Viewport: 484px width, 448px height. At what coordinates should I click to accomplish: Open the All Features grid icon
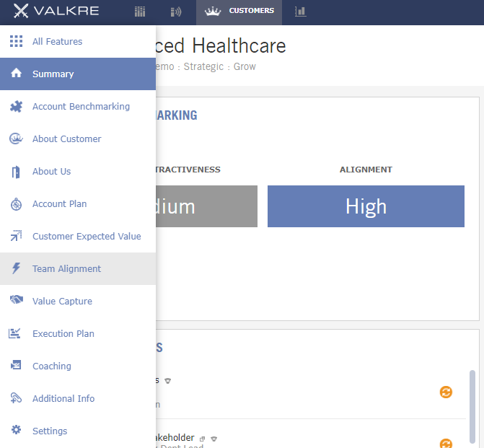(16, 41)
